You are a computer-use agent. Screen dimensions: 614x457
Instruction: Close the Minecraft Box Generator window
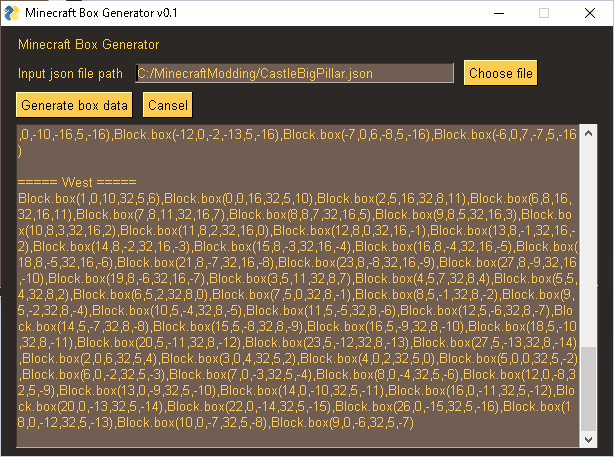(x=589, y=13)
